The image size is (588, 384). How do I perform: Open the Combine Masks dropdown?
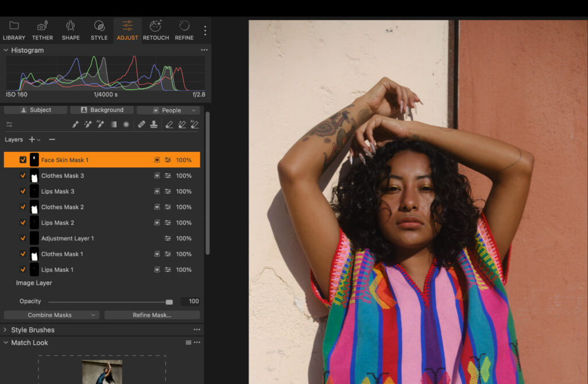[51, 314]
